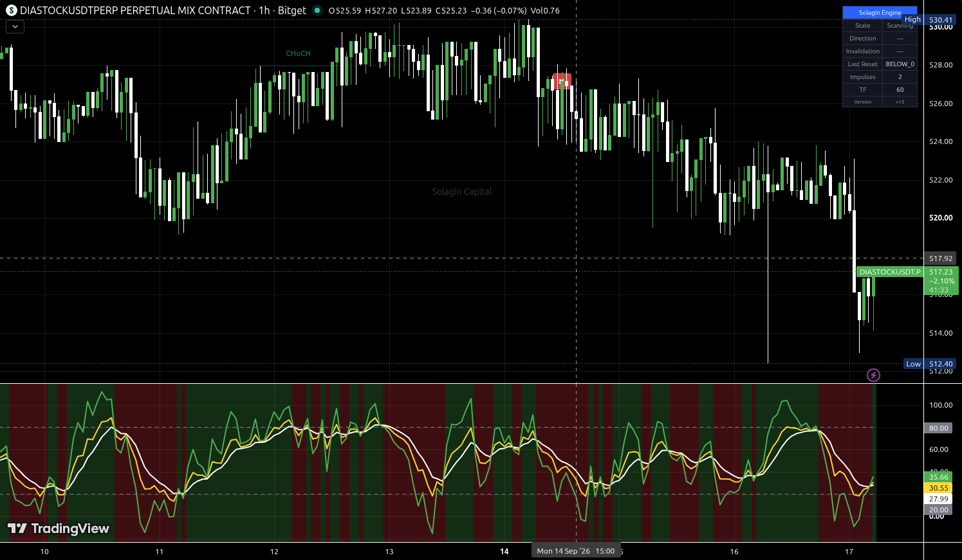Click the Impulses row label
The width and height of the screenshot is (962, 560).
click(x=862, y=77)
